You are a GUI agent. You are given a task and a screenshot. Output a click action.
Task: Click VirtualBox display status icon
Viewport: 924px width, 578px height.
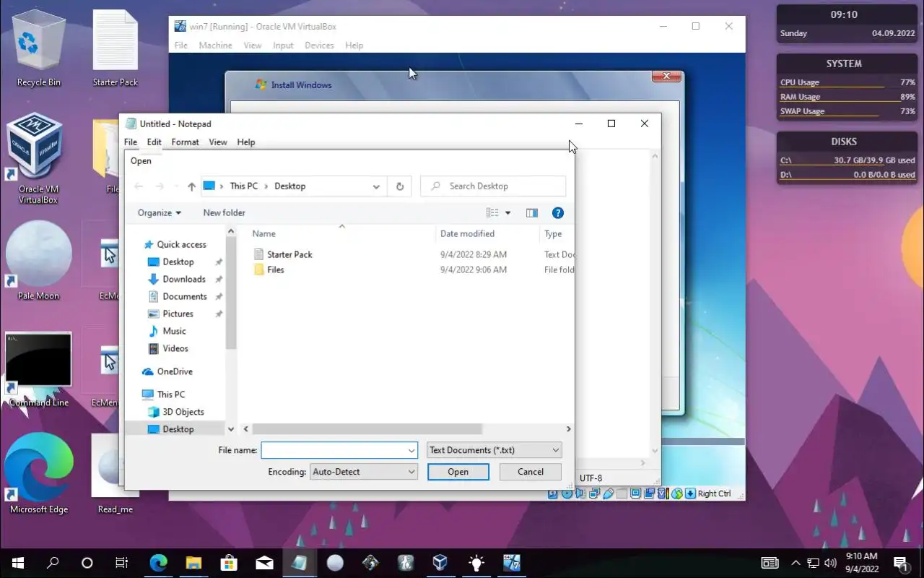click(x=636, y=494)
